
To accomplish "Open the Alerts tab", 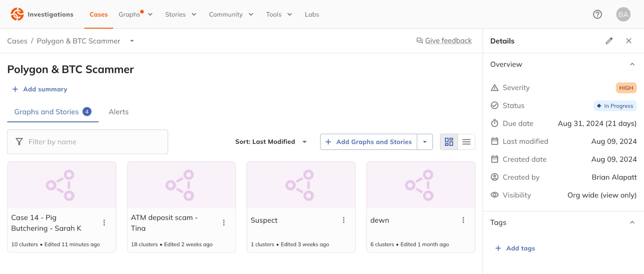I will click(119, 112).
